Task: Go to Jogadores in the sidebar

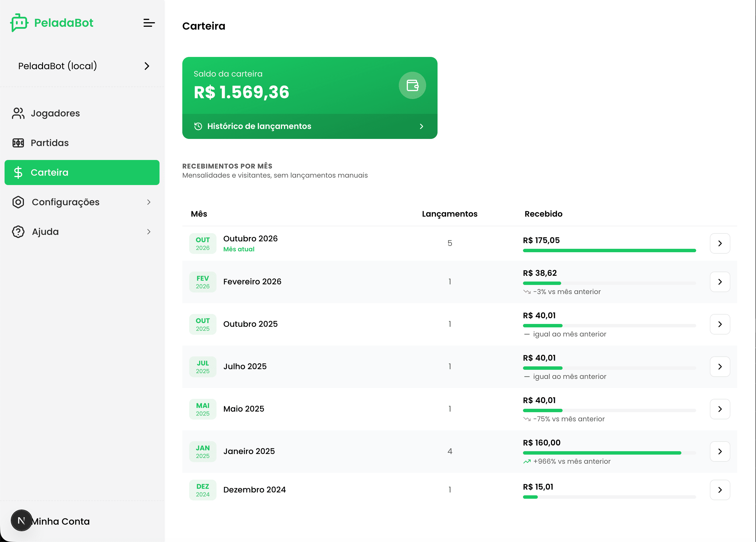Action: (x=82, y=113)
